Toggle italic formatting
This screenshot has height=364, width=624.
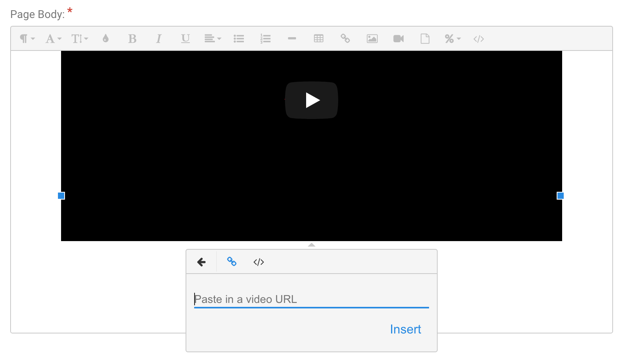coord(159,39)
